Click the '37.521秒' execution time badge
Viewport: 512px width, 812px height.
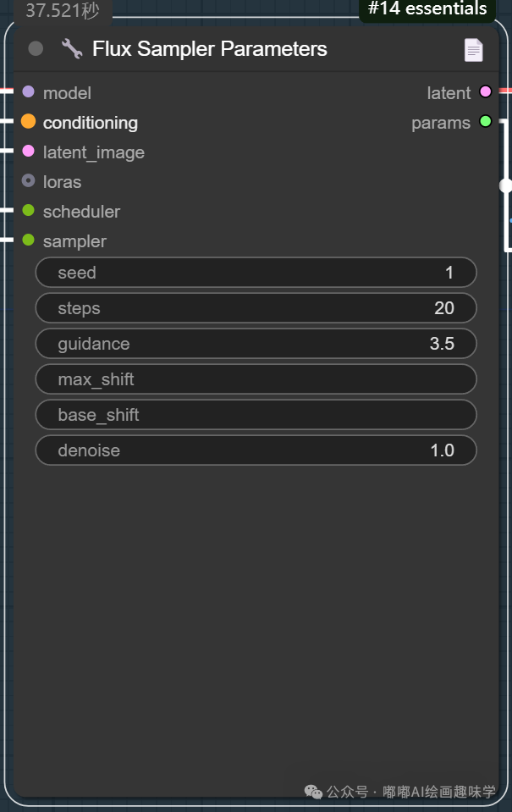click(59, 11)
